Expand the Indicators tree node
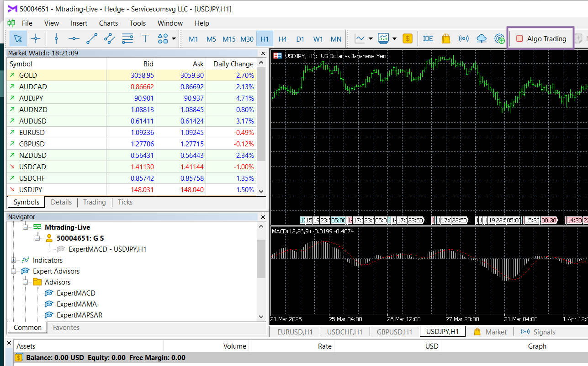The height and width of the screenshot is (366, 588). tap(14, 260)
